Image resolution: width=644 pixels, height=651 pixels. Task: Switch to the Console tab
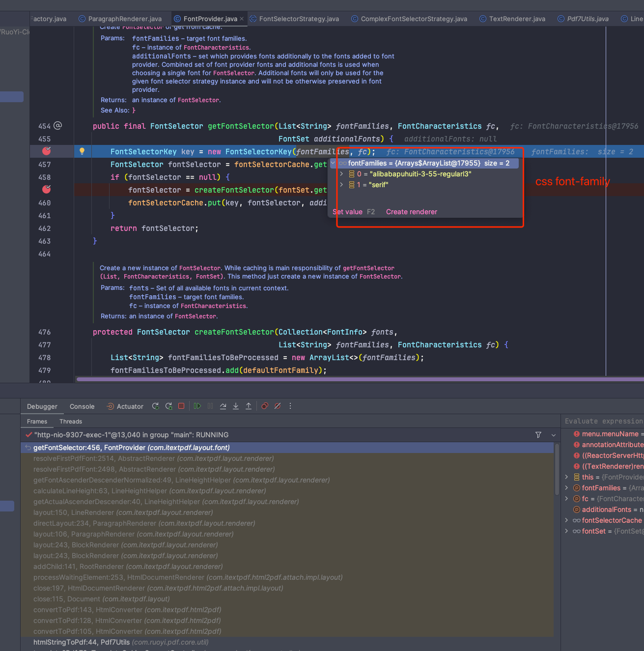pyautogui.click(x=82, y=407)
